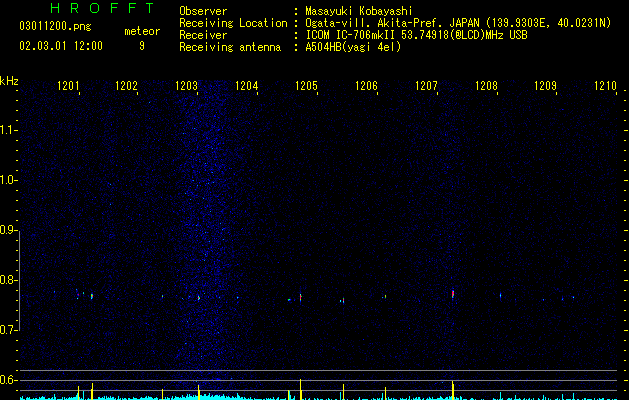The image size is (629, 400).
Task: Click the 0.8 kHz axis label
Action: (8, 280)
